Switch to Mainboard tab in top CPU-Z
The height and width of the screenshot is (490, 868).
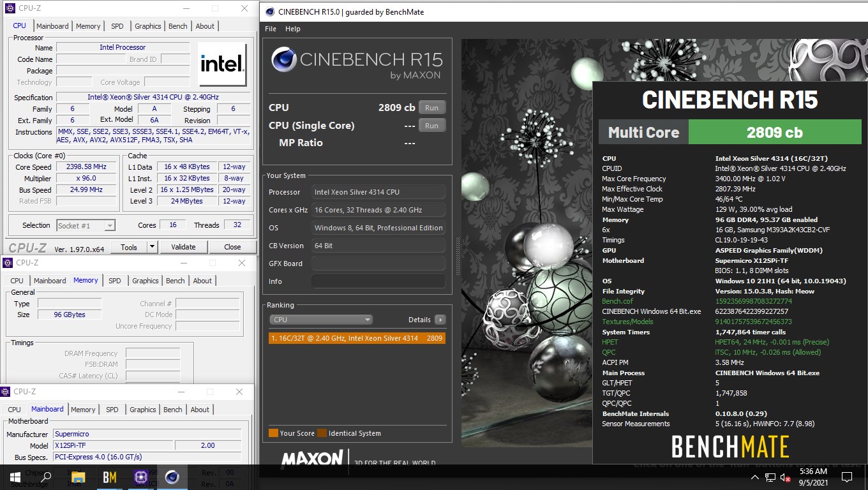(x=52, y=26)
